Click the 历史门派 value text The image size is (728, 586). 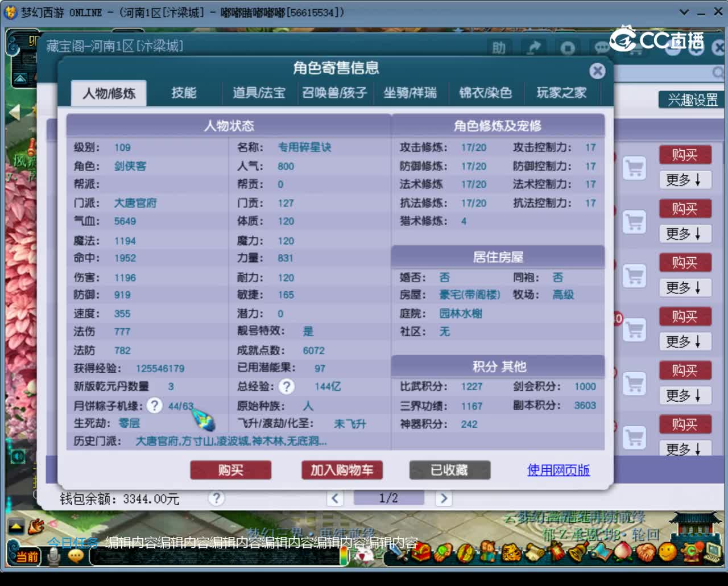click(x=231, y=441)
